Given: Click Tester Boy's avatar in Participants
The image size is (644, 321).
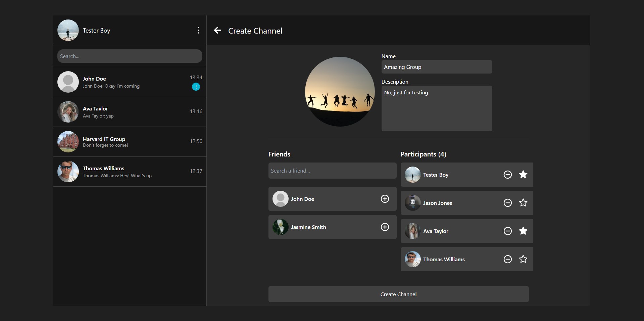Looking at the screenshot, I should pos(413,175).
